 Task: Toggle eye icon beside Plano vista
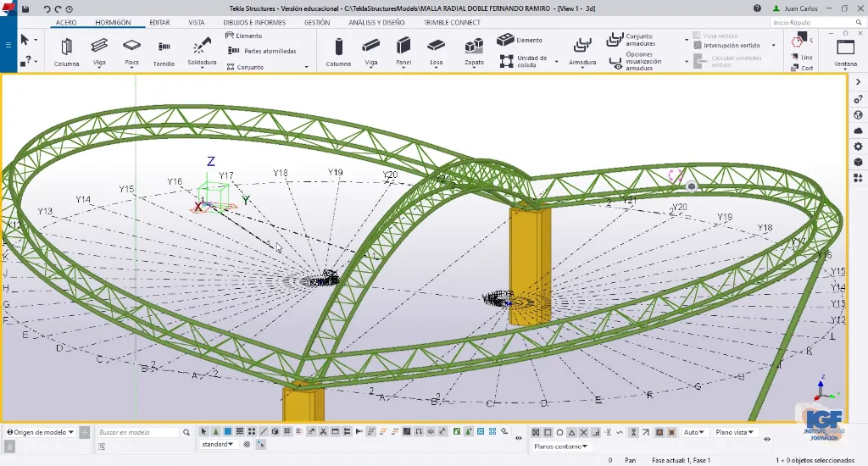[x=766, y=439]
